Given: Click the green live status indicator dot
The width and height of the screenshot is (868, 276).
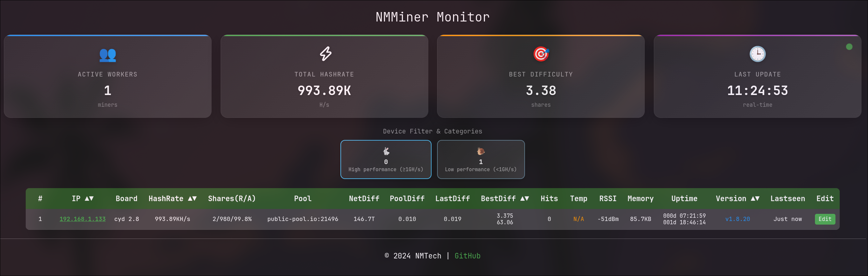Looking at the screenshot, I should pyautogui.click(x=849, y=47).
